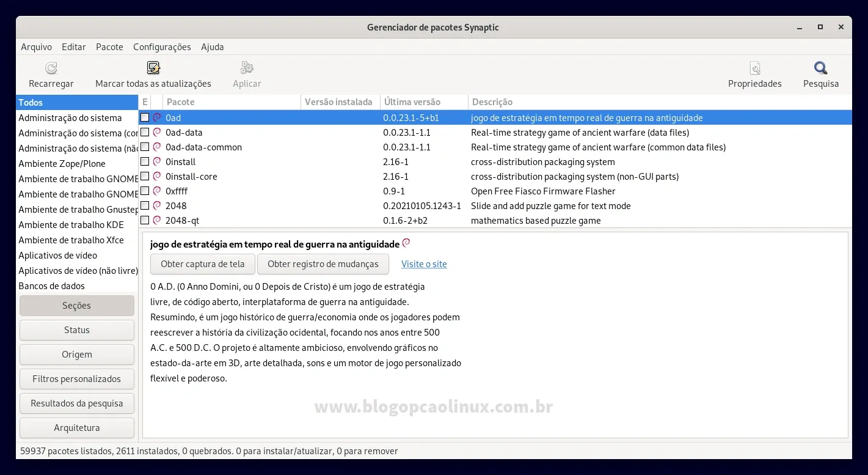Click the Pesquisa magnifier icon
This screenshot has height=475, width=868.
click(821, 68)
